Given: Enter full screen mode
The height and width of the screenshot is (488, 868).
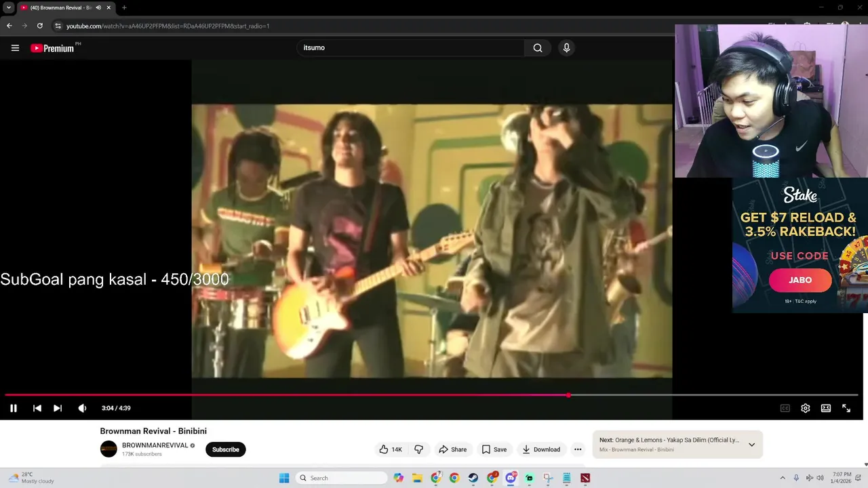Looking at the screenshot, I should [846, 408].
